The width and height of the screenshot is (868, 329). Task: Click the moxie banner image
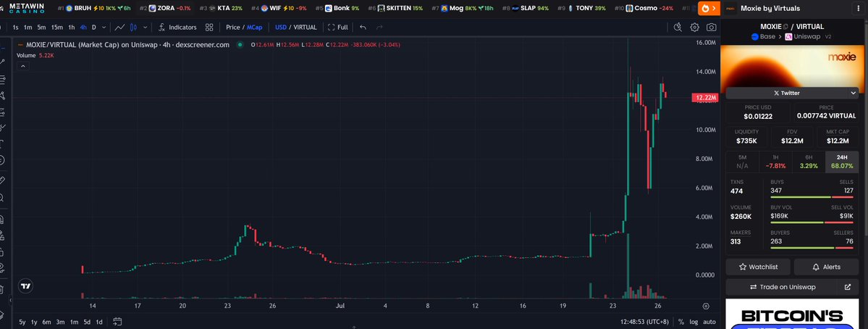pos(792,67)
